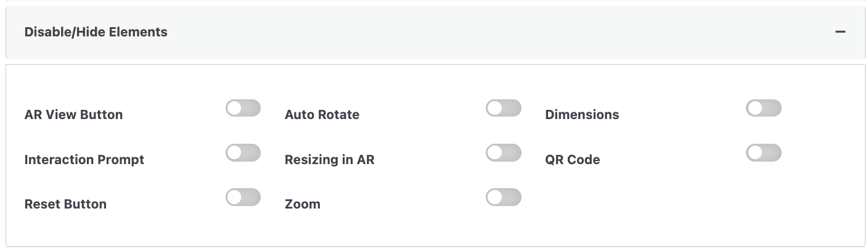Turn on the Zoom toggle

503,197
